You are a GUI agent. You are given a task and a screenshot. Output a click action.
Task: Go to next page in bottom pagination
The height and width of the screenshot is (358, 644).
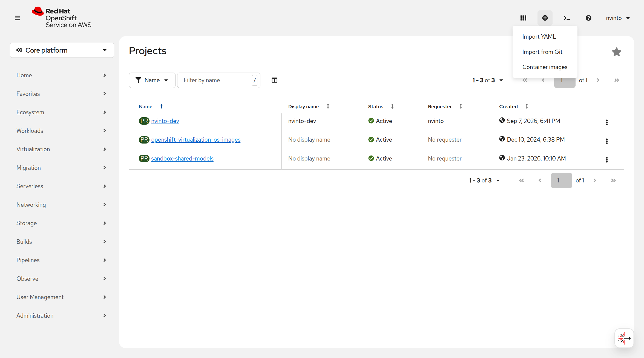[595, 181]
